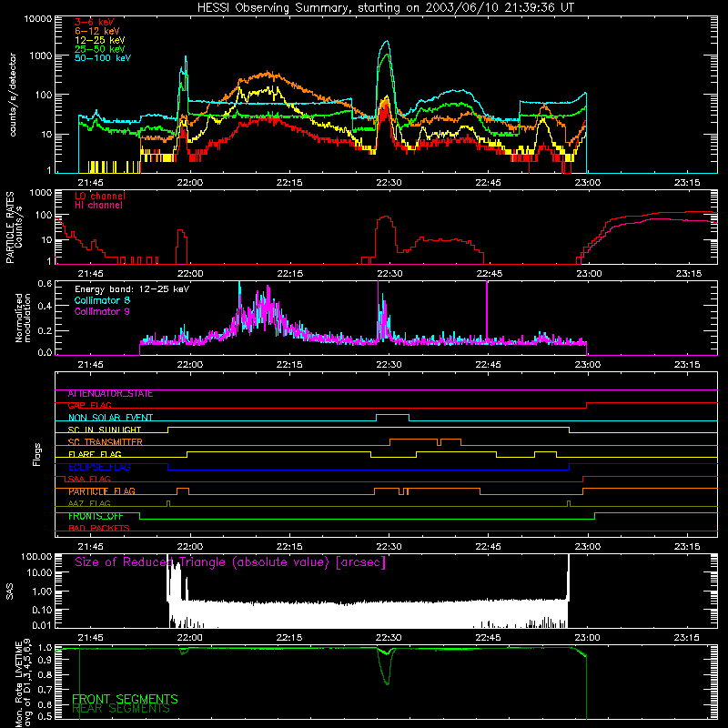Click the 'ECLIPSE_FLAG' label

pos(99,467)
